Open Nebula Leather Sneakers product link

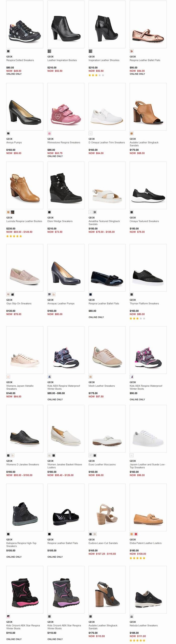pos(144,626)
